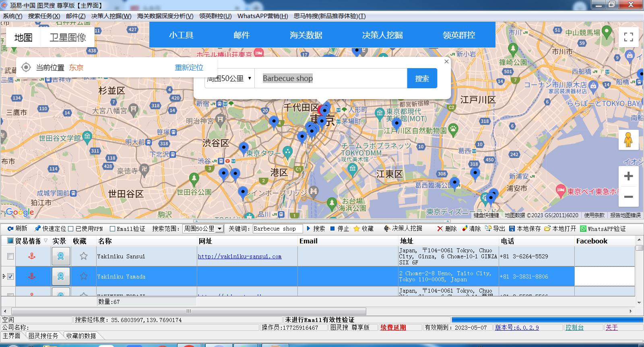Uncheck the Yakiniku Yamada row checkbox
The height and width of the screenshot is (347, 644).
(x=10, y=276)
